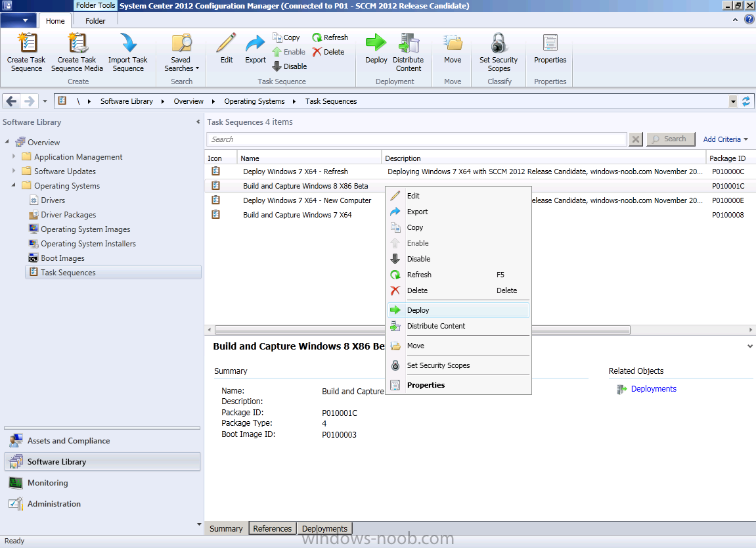The height and width of the screenshot is (548, 756).
Task: Switch to the Folder ribbon tab
Action: [x=95, y=21]
